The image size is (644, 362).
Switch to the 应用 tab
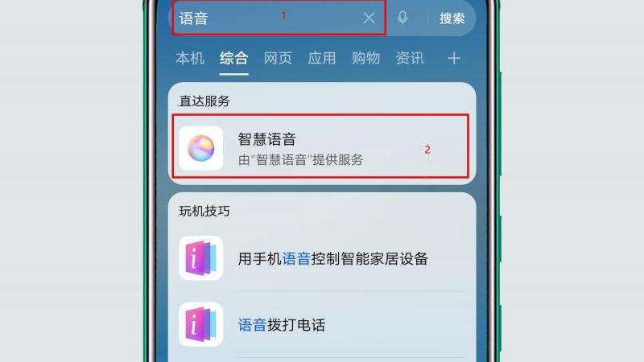(x=321, y=58)
